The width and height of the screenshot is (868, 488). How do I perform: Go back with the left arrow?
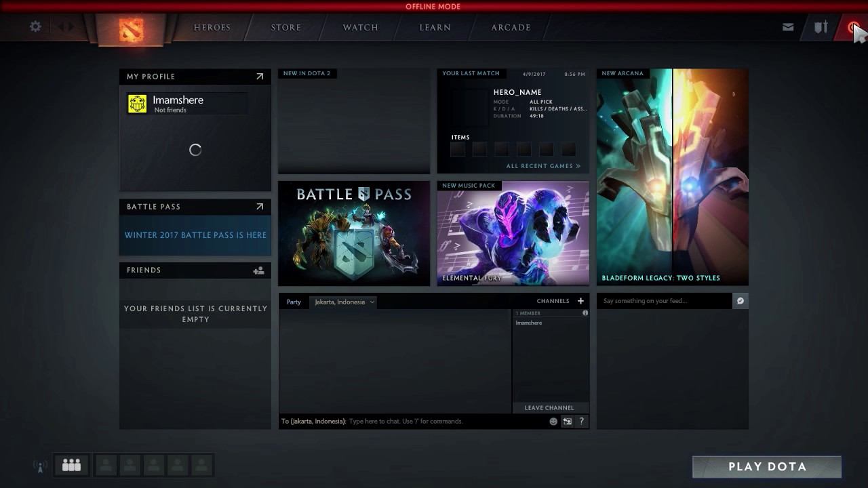click(60, 27)
